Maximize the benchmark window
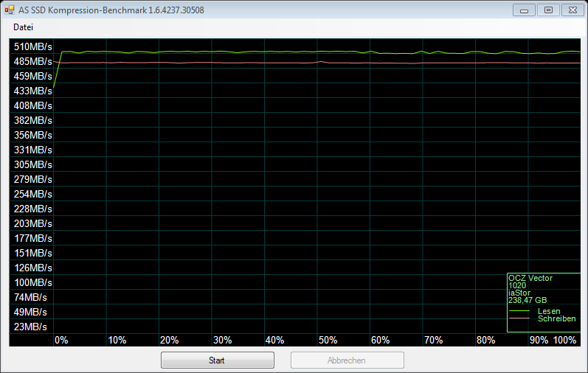 pos(548,10)
